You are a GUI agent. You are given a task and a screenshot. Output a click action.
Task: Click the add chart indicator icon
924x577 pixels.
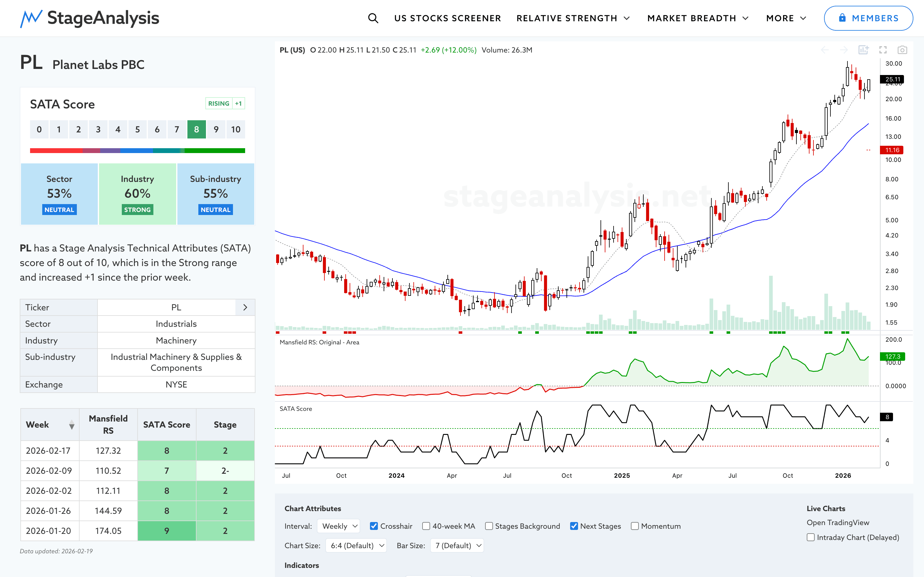click(x=863, y=50)
